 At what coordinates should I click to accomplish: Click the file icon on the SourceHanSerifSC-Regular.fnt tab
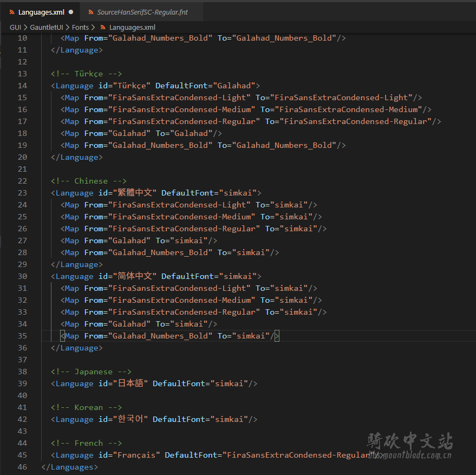[91, 12]
